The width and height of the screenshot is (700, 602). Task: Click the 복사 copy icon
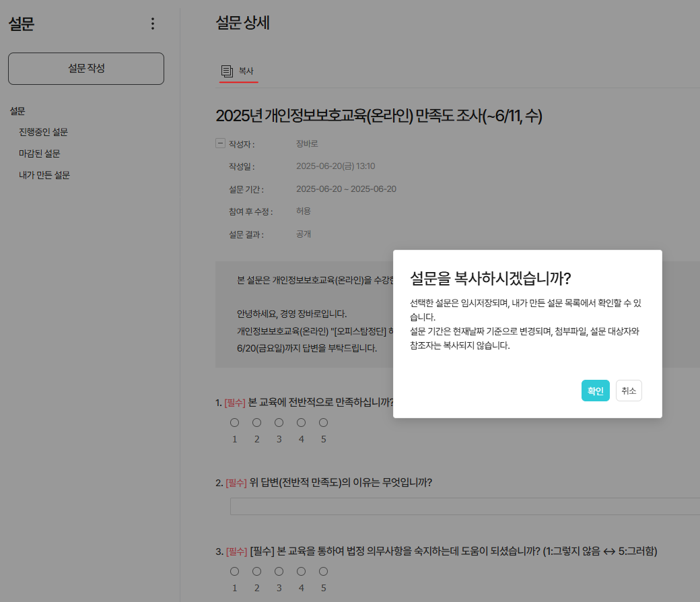[228, 71]
